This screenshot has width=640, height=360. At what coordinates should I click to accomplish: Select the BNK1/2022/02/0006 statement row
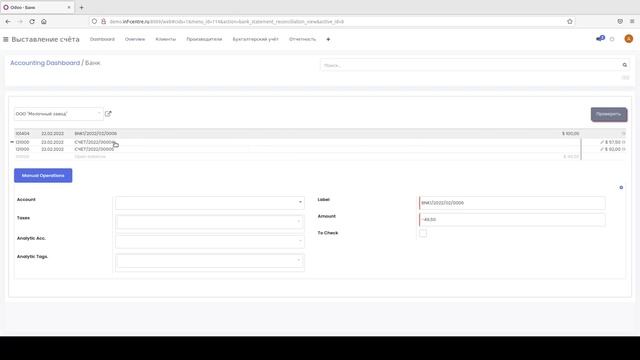(320, 133)
